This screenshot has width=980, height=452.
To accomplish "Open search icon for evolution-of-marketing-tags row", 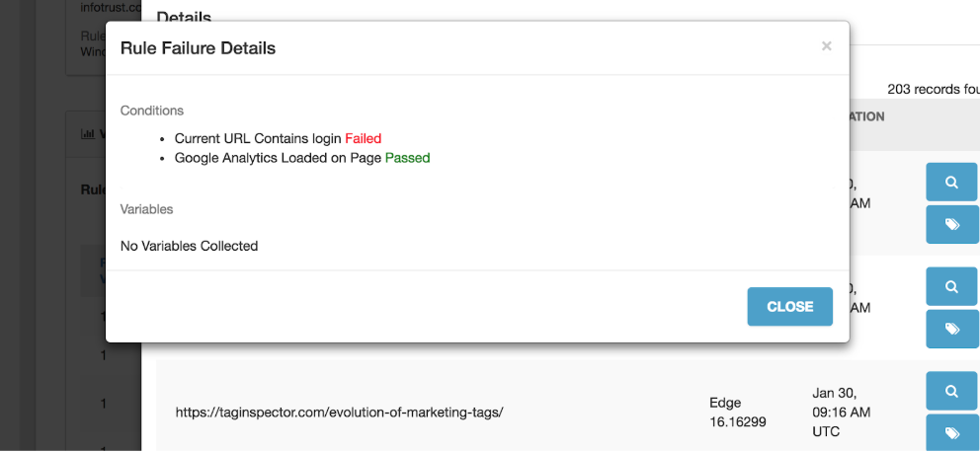I will tap(951, 391).
